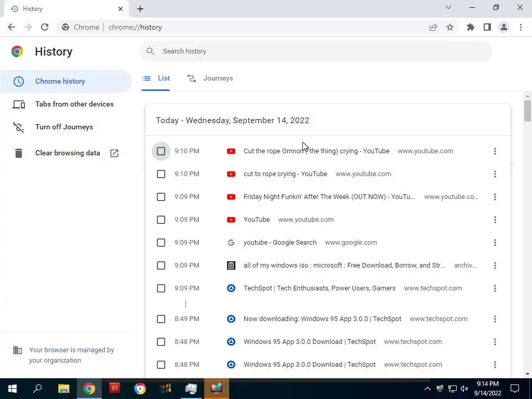Image resolution: width=532 pixels, height=399 pixels.
Task: Open the Windows Start menu
Action: pyautogui.click(x=12, y=389)
